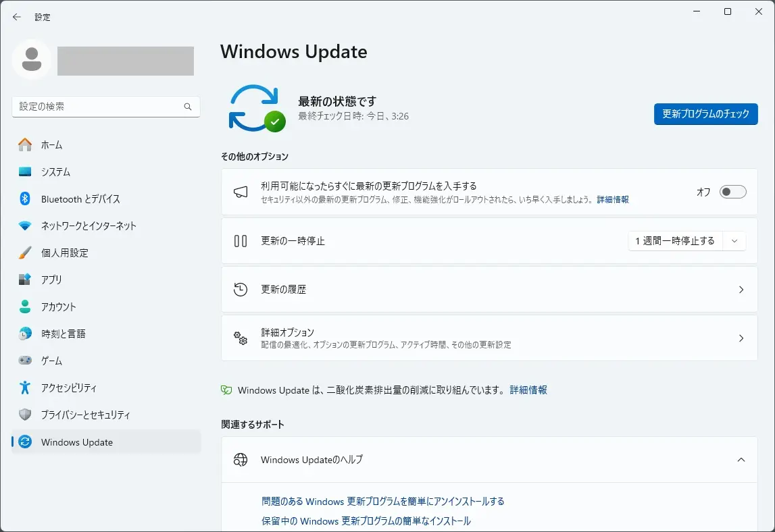Click the 詳細オプション row label
This screenshot has width=775, height=532.
coord(288,332)
